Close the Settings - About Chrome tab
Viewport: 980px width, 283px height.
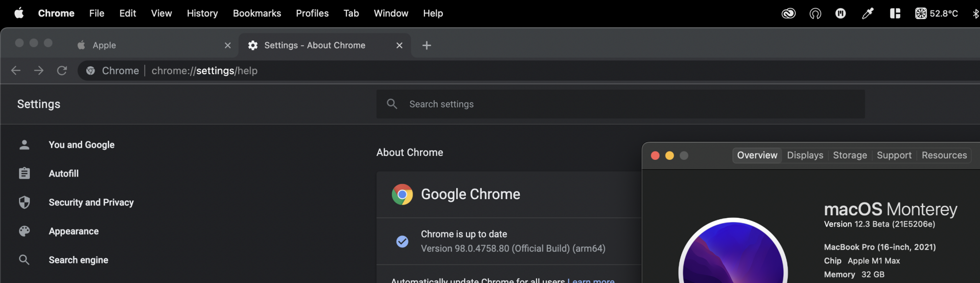[x=399, y=45]
